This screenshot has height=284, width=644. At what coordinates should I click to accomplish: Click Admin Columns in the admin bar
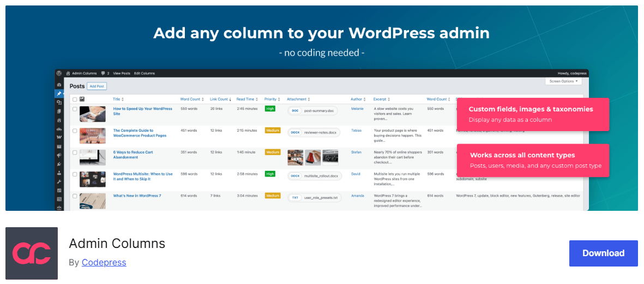(84, 73)
